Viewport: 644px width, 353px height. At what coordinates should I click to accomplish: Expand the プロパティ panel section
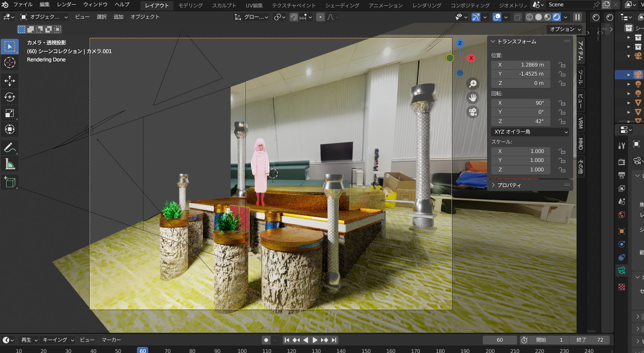point(509,185)
